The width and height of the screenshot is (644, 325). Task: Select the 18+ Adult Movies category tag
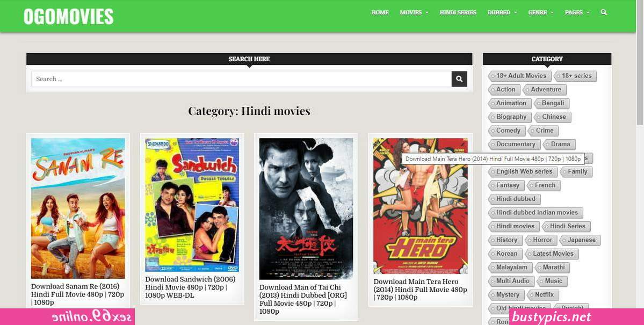tap(520, 76)
